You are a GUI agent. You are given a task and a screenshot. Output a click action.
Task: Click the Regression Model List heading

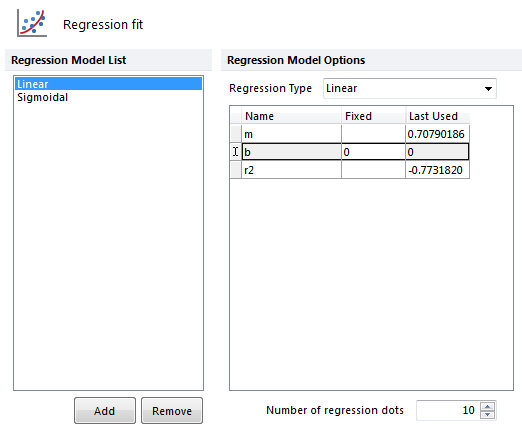tap(69, 60)
